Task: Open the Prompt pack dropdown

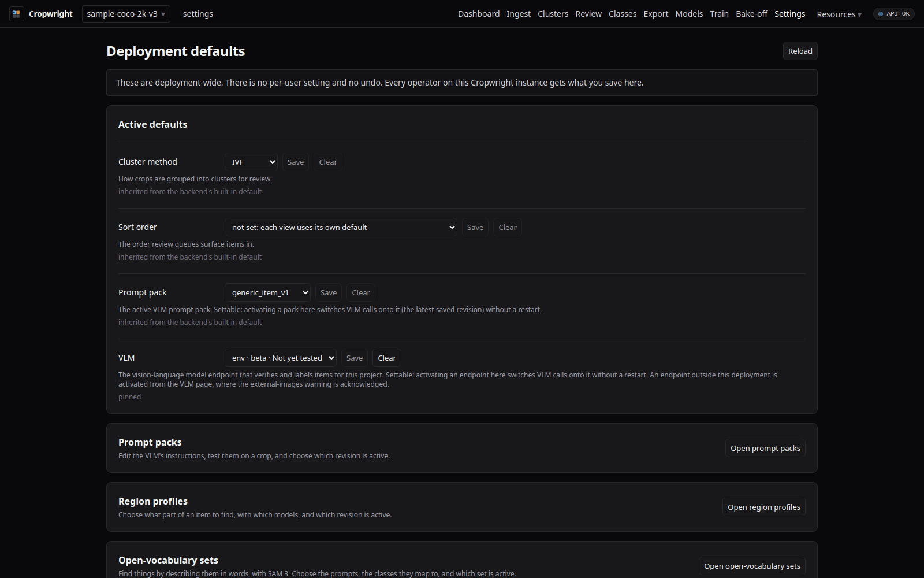Action: 267,293
